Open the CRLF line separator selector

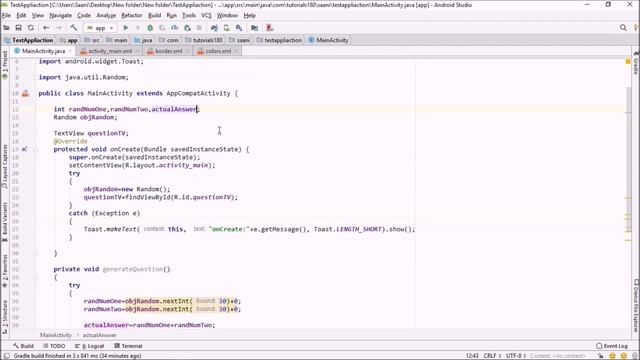coord(493,356)
